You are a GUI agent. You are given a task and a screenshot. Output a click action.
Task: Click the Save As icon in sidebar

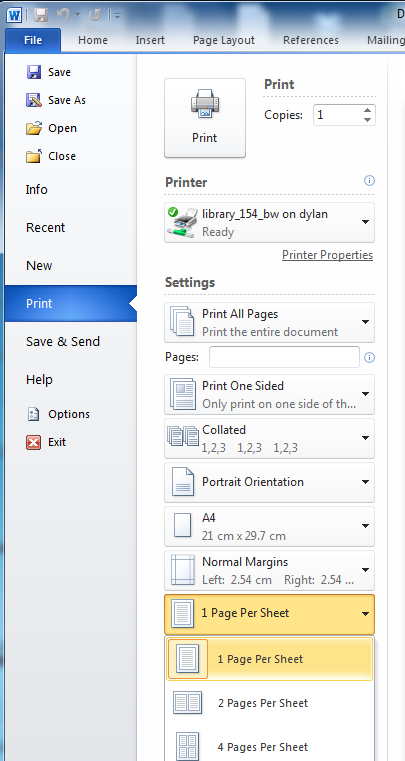pos(34,100)
